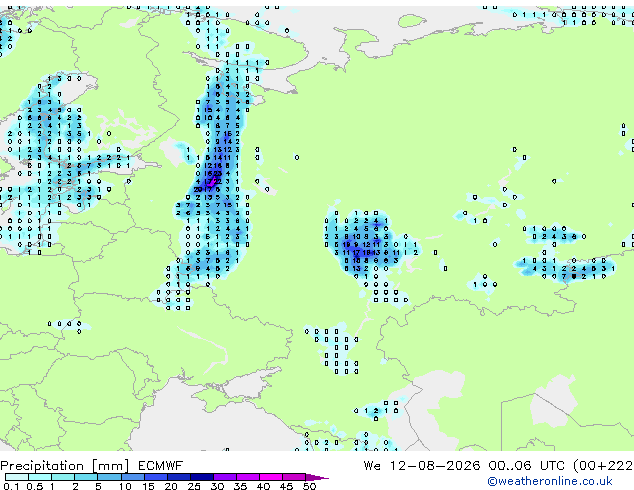Click the over-50 arrow tip of legend
The height and width of the screenshot is (490, 634).
point(317,478)
